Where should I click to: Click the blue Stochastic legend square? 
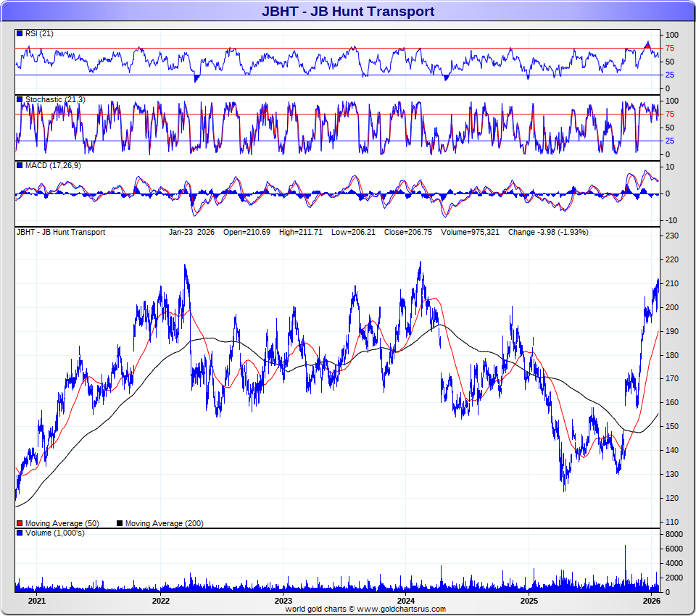point(20,99)
